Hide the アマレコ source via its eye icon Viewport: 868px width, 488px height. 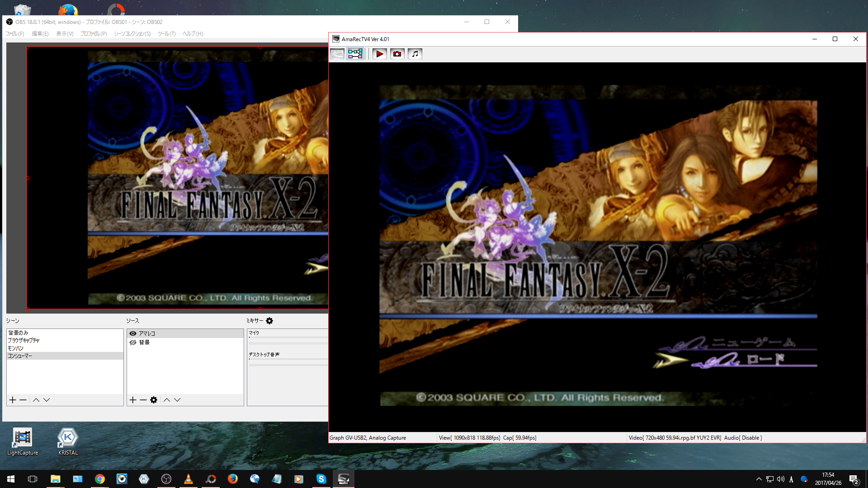pyautogui.click(x=133, y=333)
